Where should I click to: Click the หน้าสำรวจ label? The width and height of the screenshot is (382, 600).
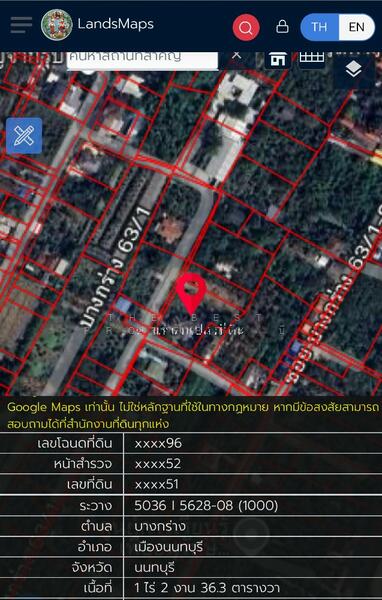[83, 464]
